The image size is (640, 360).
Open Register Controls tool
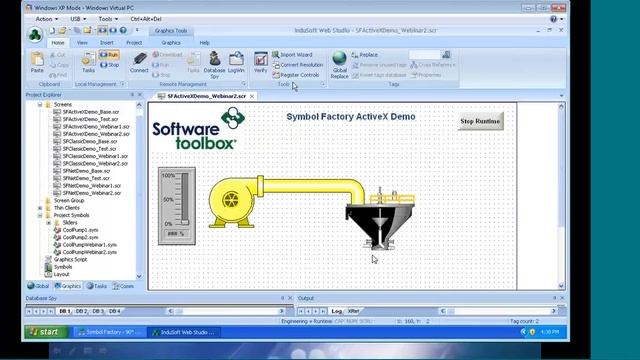click(x=296, y=75)
